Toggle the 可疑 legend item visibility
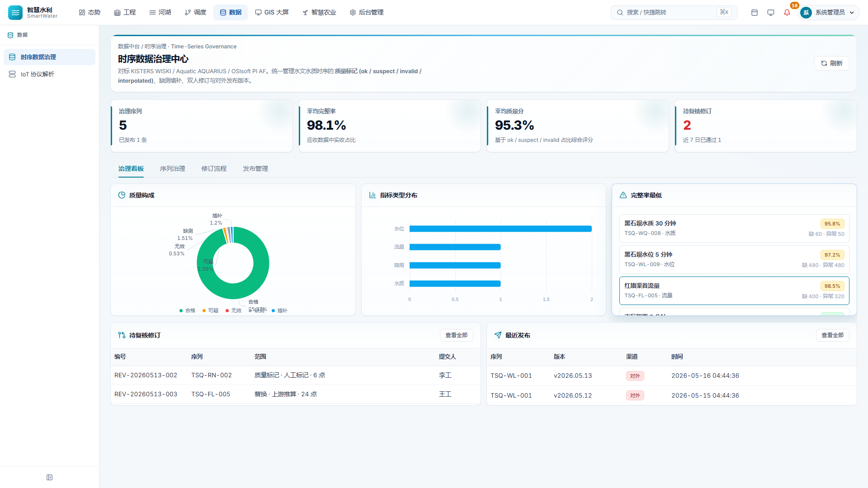This screenshot has width=868, height=488. (x=211, y=310)
